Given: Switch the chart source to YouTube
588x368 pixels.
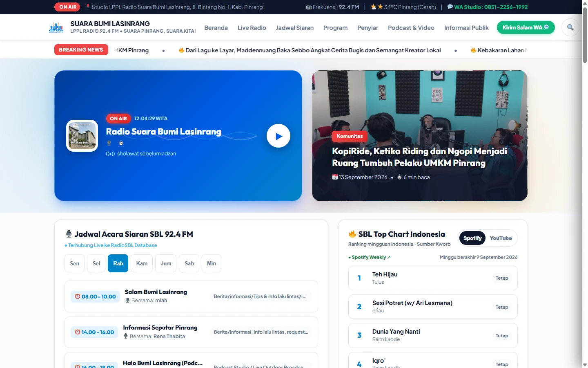Looking at the screenshot, I should [501, 238].
